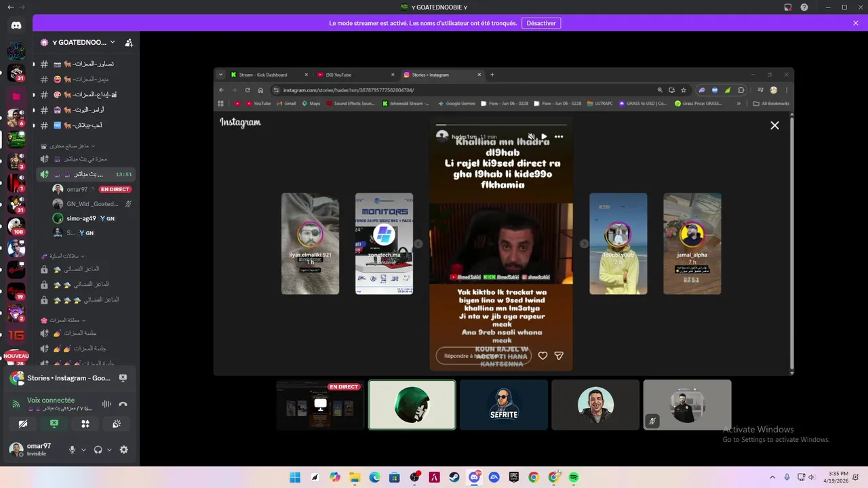Click omar97 with EN DIRECT badge in voice list
The image size is (868, 488).
92,189
